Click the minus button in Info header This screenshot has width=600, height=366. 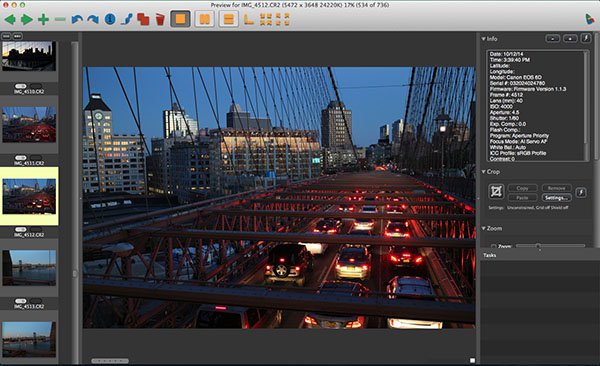[553, 38]
